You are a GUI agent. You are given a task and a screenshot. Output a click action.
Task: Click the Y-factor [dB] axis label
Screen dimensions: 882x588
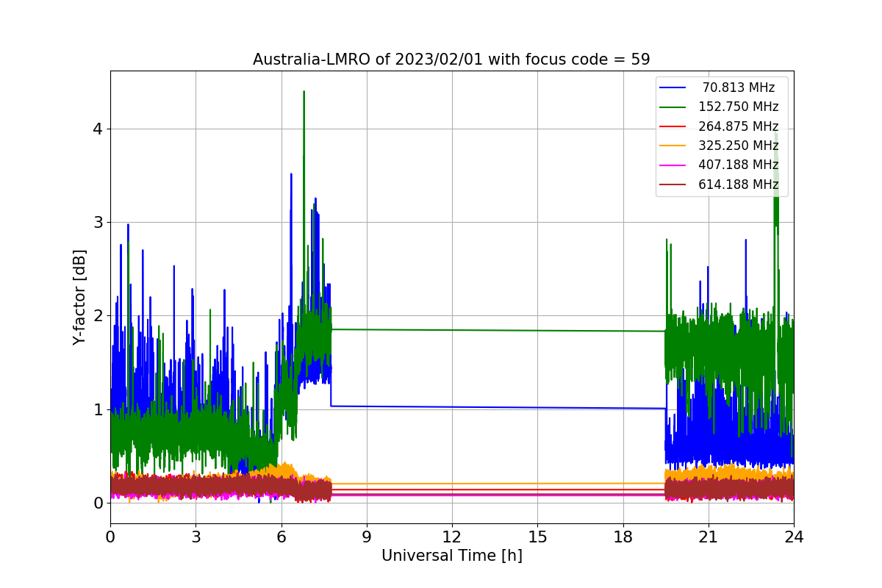point(79,297)
